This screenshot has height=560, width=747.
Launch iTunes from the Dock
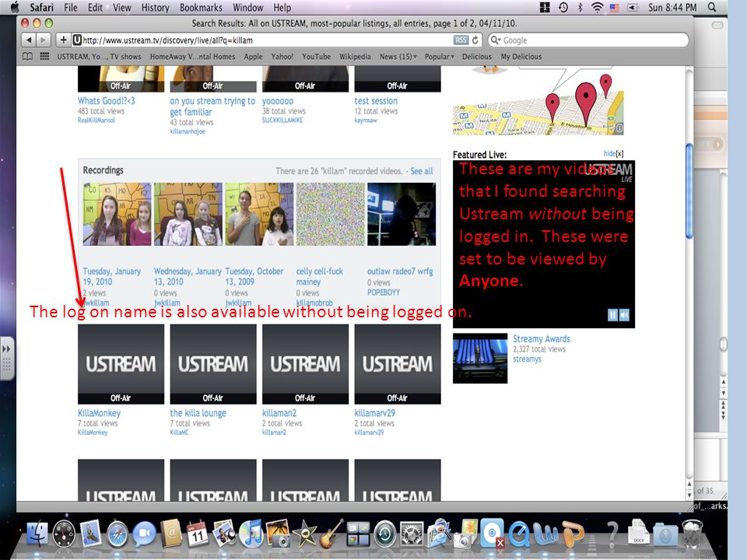click(251, 534)
